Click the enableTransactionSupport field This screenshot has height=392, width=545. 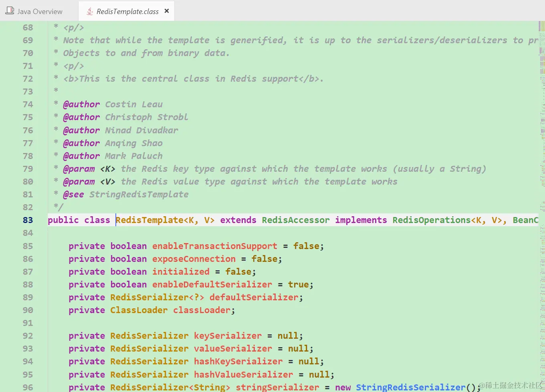215,246
